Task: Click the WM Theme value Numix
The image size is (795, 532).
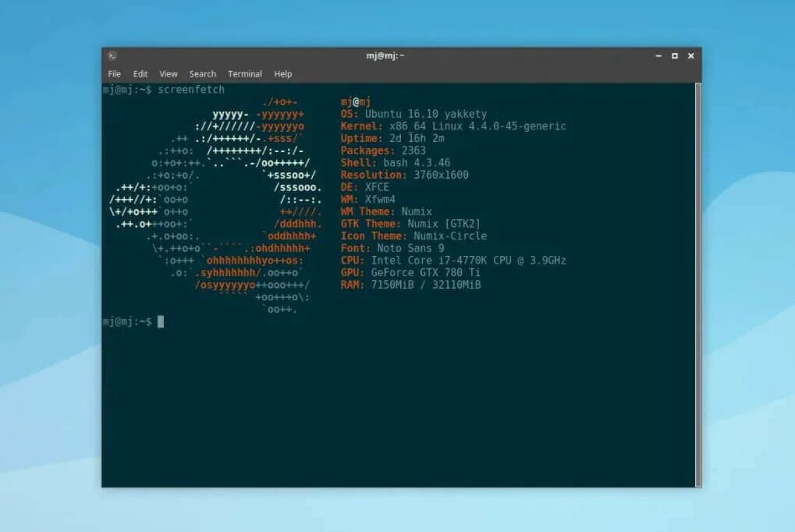Action: [x=417, y=211]
